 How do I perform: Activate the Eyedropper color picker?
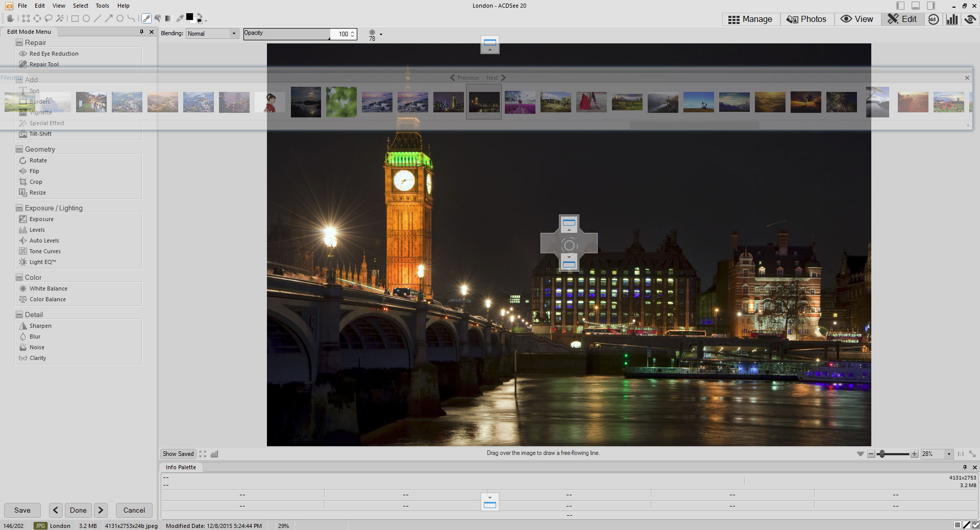click(x=180, y=18)
